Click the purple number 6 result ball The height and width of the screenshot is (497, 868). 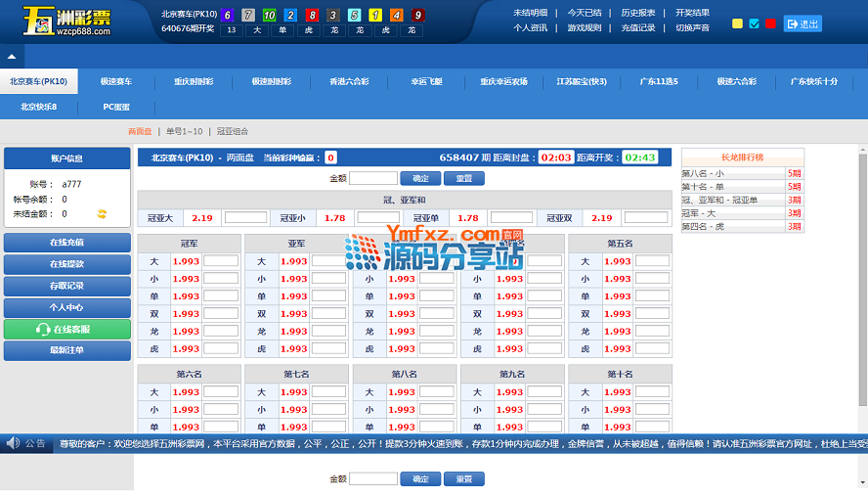tap(228, 15)
